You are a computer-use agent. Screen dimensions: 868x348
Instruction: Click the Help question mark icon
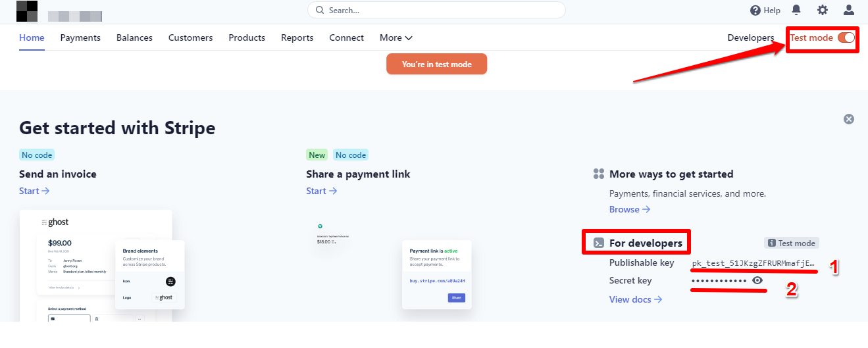tap(755, 11)
